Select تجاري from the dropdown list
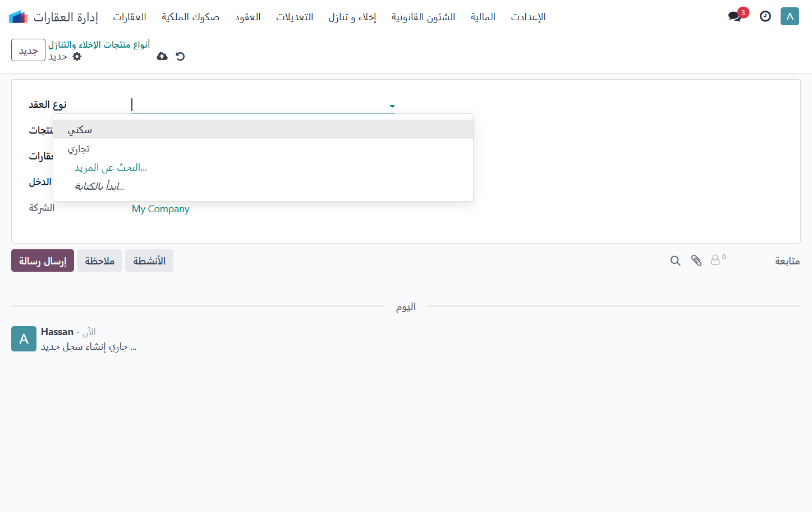Image resolution: width=812 pixels, height=512 pixels. pyautogui.click(x=263, y=149)
